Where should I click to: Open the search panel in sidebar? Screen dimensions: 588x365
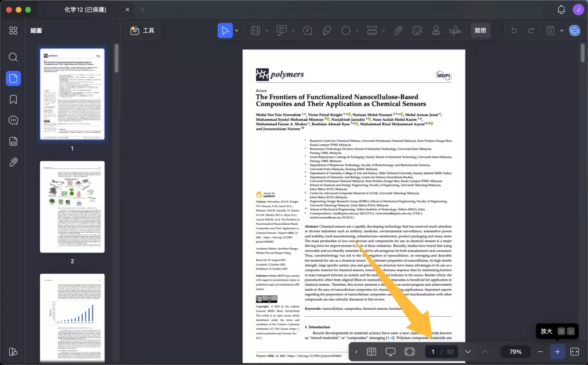click(x=13, y=57)
